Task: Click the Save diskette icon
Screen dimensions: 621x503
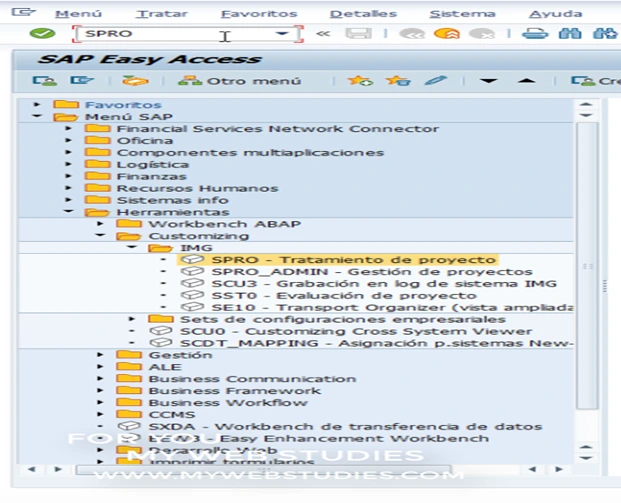Action: tap(358, 34)
